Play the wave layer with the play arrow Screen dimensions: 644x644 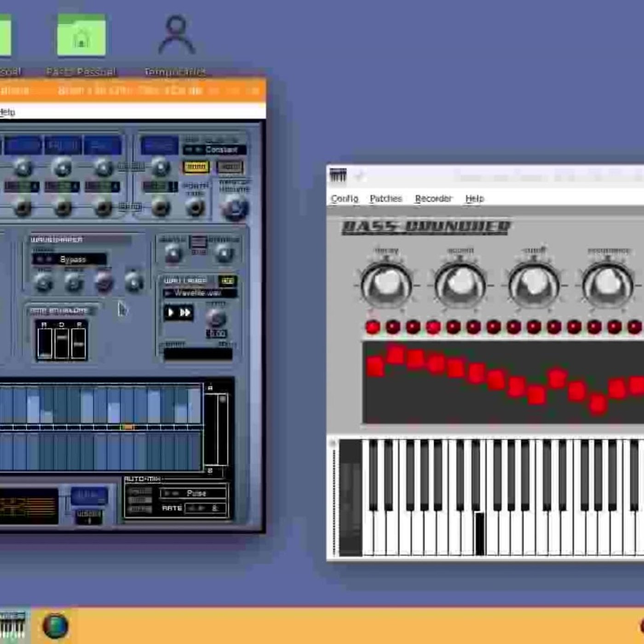tap(171, 313)
